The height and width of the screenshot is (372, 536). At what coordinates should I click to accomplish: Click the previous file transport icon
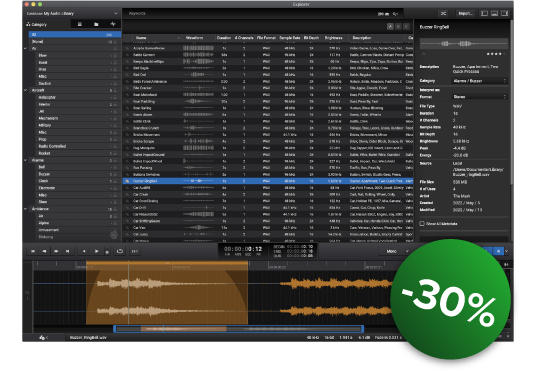point(44,251)
